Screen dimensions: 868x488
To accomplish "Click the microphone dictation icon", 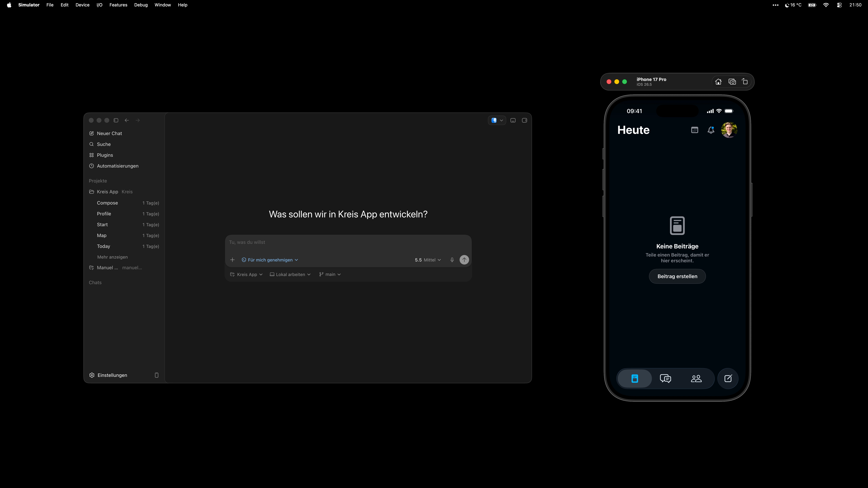I will click(452, 260).
